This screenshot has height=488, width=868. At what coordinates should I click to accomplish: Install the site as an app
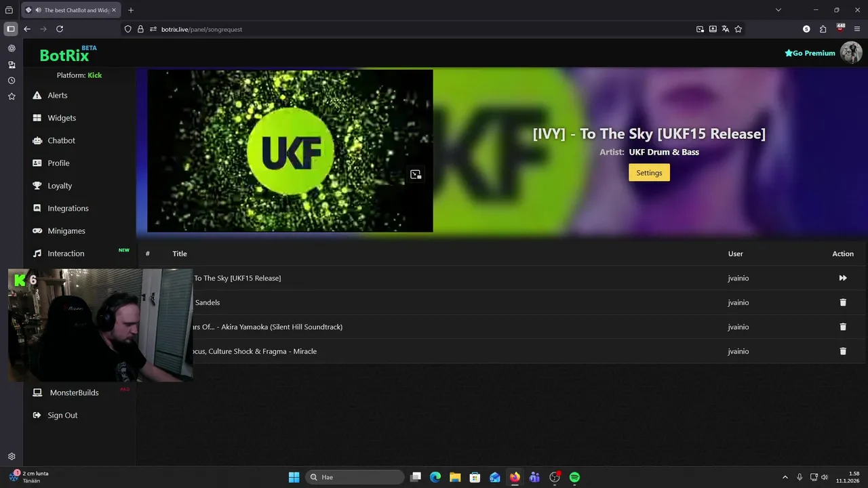coord(713,29)
